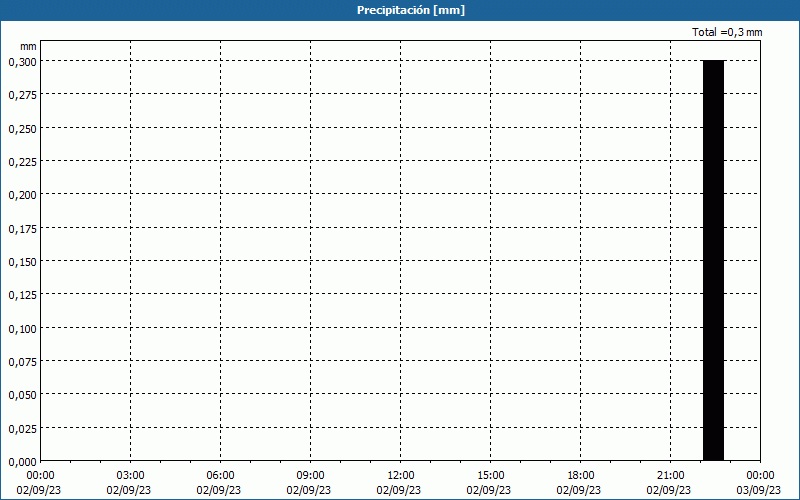Click the 00:00 03/09/23 time label
The image size is (800, 500).
760,482
